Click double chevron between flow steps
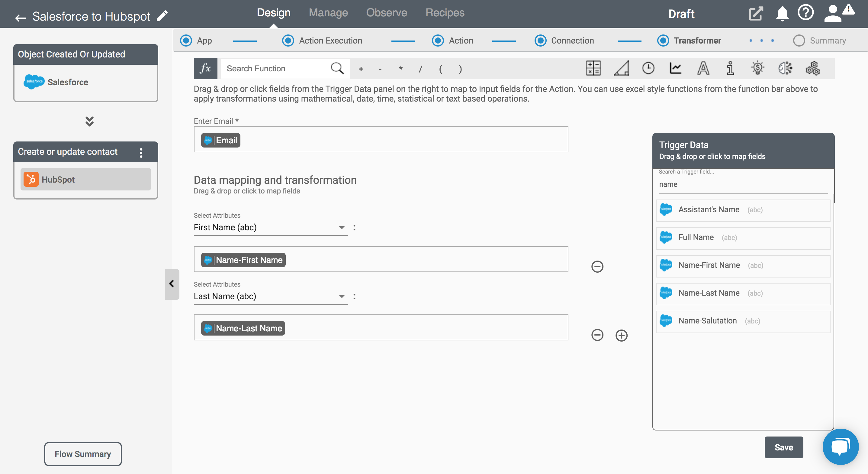Viewport: 868px width, 474px height. 89,122
